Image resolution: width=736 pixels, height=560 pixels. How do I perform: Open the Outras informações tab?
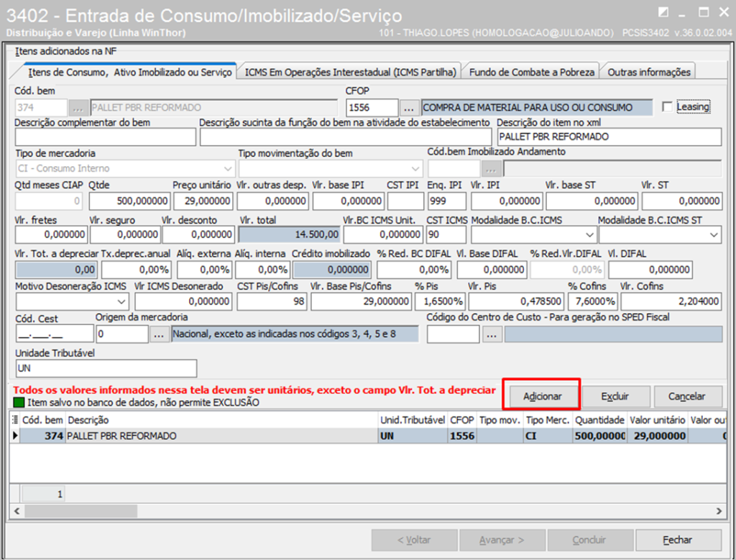click(x=649, y=72)
